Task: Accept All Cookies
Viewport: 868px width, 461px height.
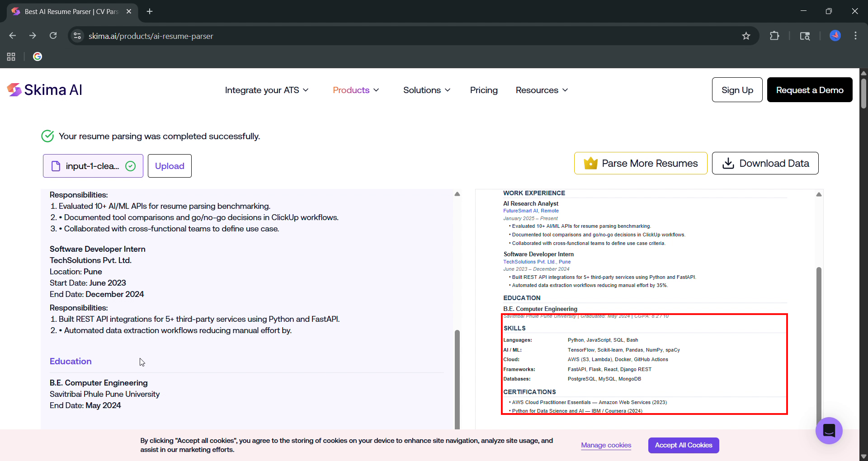Action: pyautogui.click(x=684, y=445)
